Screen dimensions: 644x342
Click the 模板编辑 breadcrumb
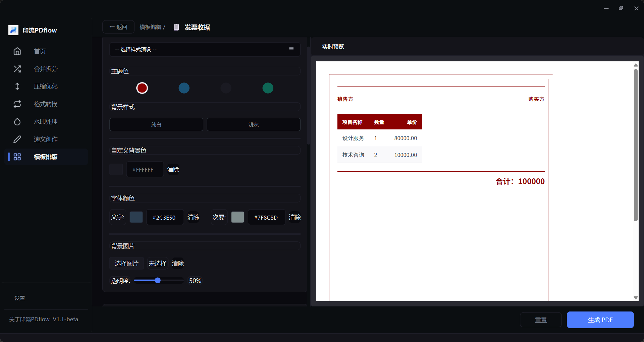tap(151, 27)
